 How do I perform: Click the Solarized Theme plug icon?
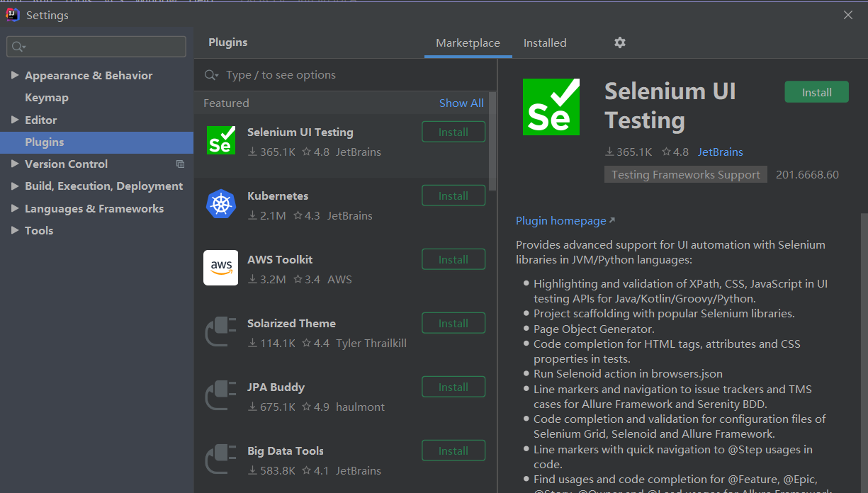click(x=220, y=331)
